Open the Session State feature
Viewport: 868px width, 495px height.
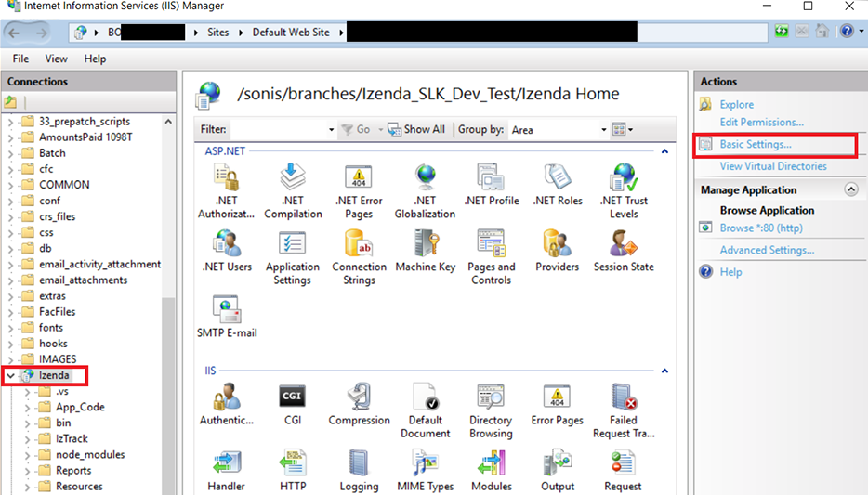(x=624, y=251)
